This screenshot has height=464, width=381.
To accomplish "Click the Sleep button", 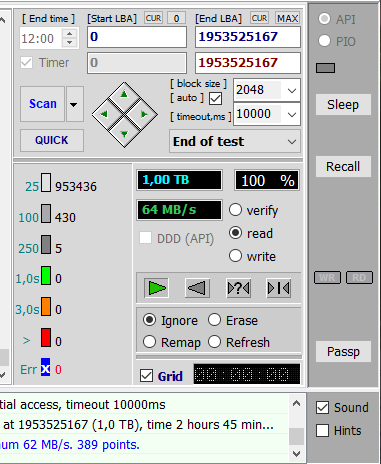I will tap(343, 105).
